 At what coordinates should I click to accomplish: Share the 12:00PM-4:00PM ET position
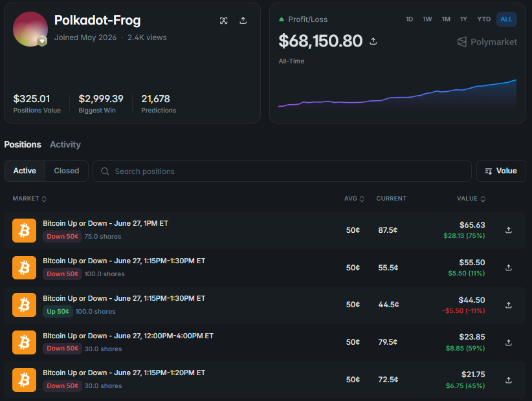(508, 343)
